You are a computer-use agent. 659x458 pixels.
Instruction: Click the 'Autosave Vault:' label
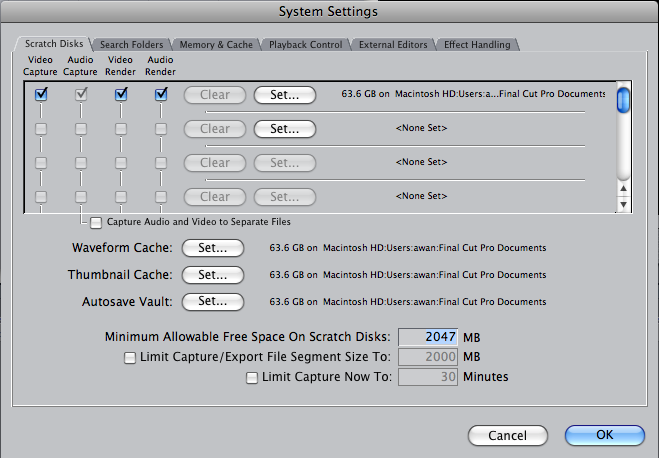[x=127, y=302]
